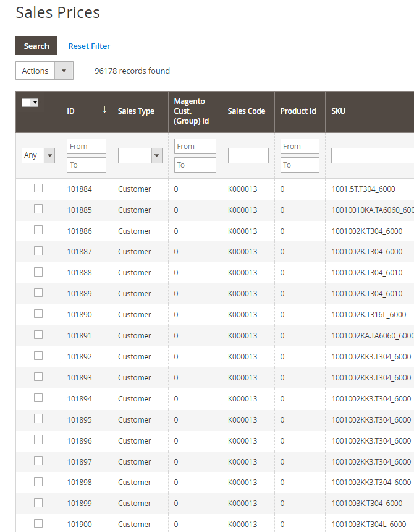Select checkbox for row ID 101897
The height and width of the screenshot is (532, 414).
pyautogui.click(x=38, y=461)
